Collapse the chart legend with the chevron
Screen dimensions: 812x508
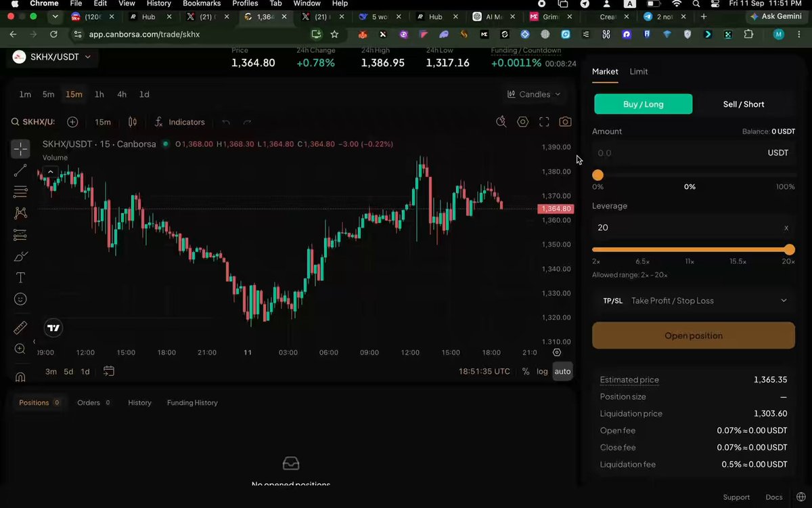click(50, 172)
